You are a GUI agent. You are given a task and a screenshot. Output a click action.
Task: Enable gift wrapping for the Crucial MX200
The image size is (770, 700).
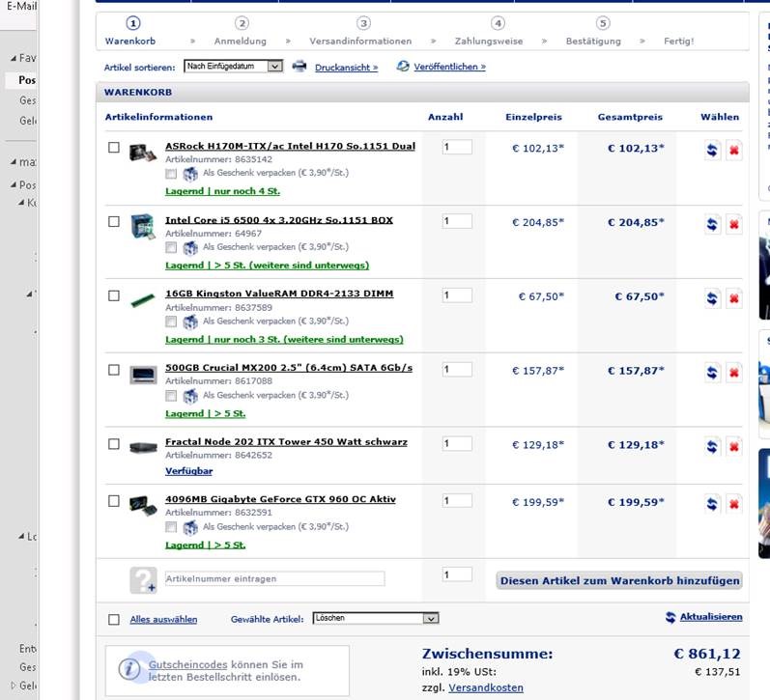pyautogui.click(x=171, y=396)
